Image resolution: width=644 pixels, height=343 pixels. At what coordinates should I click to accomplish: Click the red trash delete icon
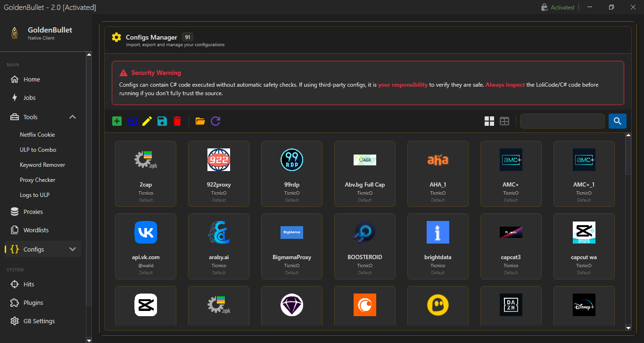point(177,121)
